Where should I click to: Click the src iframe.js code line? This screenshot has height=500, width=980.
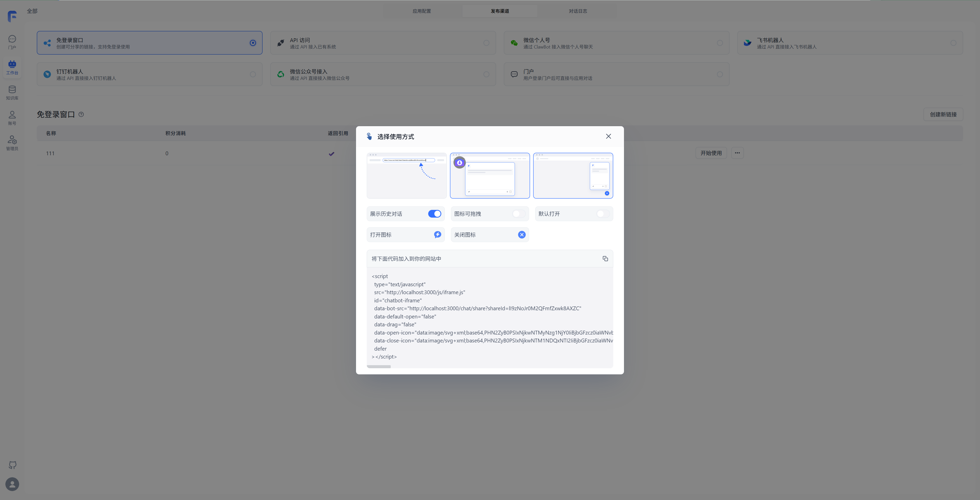420,292
